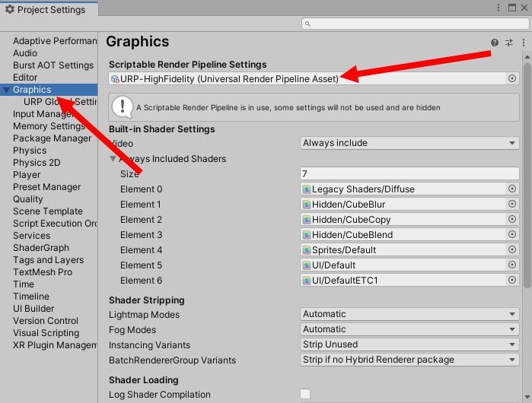Open object picker for Element 3 shader
The height and width of the screenshot is (403, 532).
(x=512, y=234)
